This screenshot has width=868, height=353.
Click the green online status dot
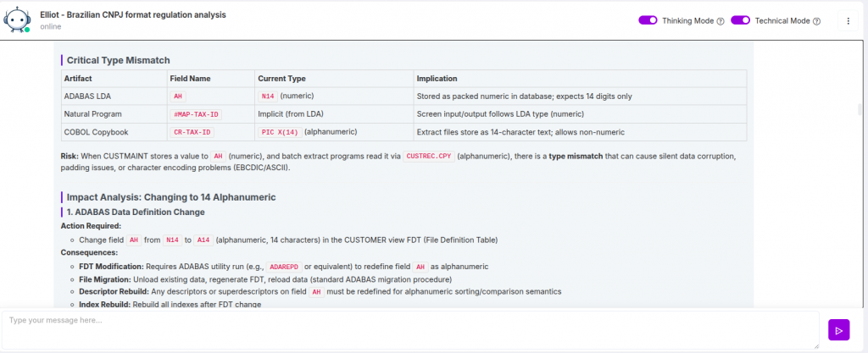(x=27, y=29)
